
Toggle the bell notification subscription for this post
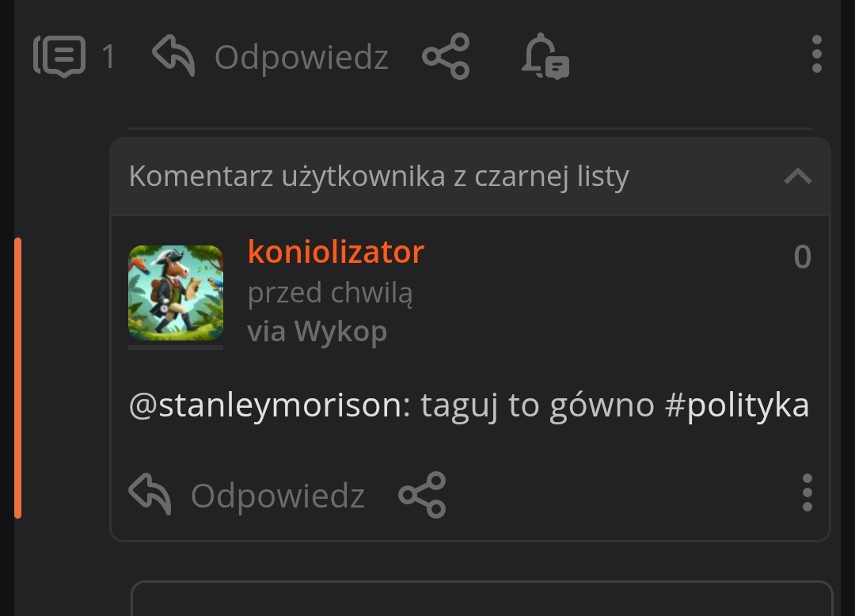pos(545,57)
